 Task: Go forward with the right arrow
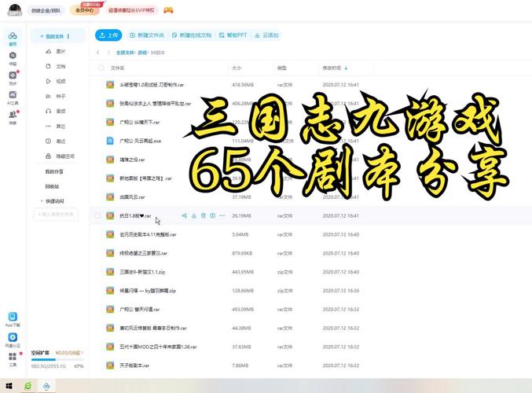click(x=108, y=53)
